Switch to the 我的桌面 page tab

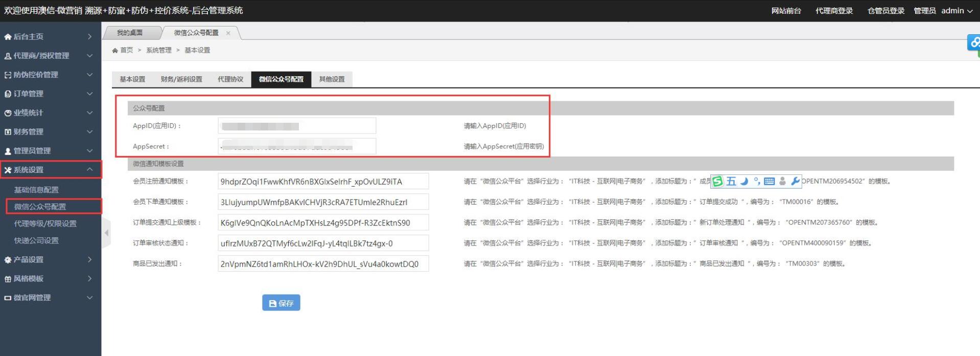130,33
